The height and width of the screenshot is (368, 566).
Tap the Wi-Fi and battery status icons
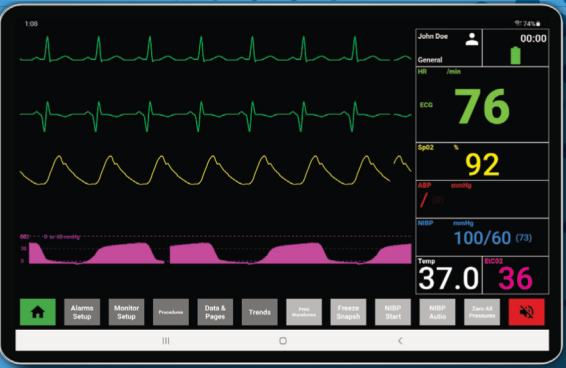527,24
